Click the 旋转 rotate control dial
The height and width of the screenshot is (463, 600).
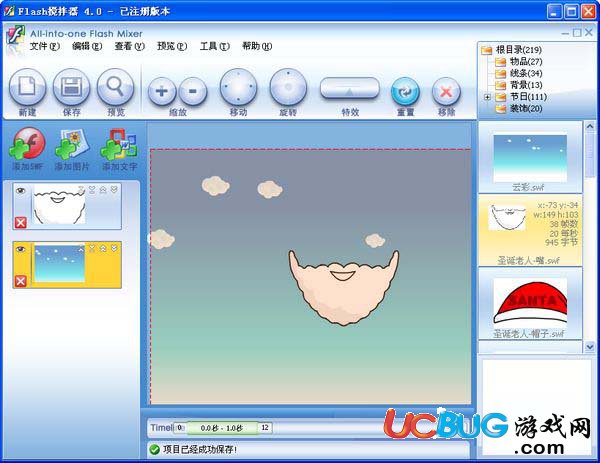(288, 87)
